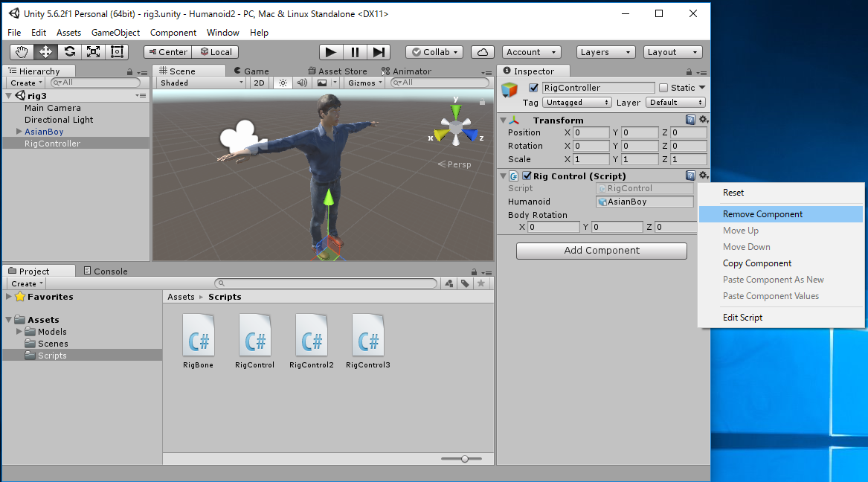Click the cloud services icon
The width and height of the screenshot is (868, 482).
(x=483, y=52)
